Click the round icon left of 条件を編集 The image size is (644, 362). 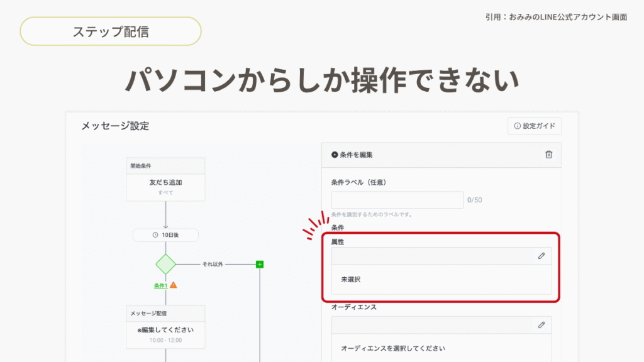(x=335, y=155)
